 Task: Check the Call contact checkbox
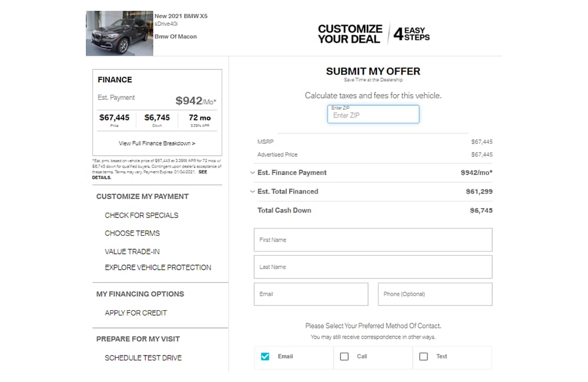point(344,356)
